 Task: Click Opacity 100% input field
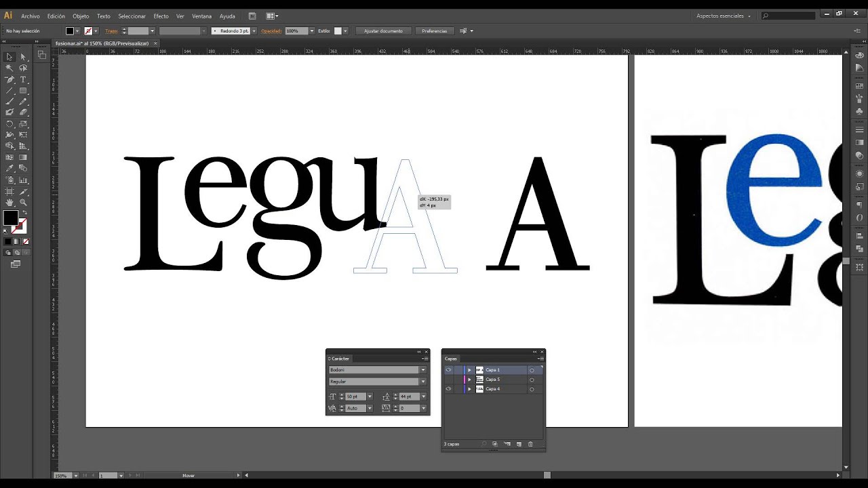point(296,31)
